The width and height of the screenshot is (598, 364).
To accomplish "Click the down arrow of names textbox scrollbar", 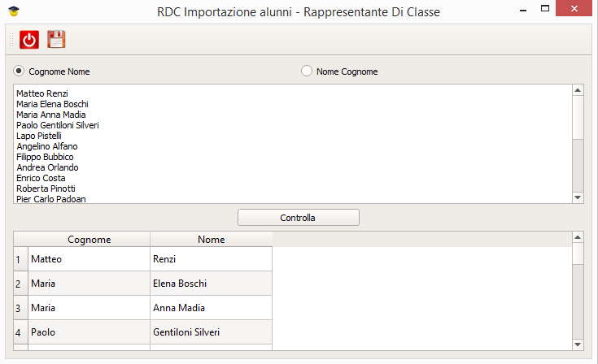I will click(578, 197).
